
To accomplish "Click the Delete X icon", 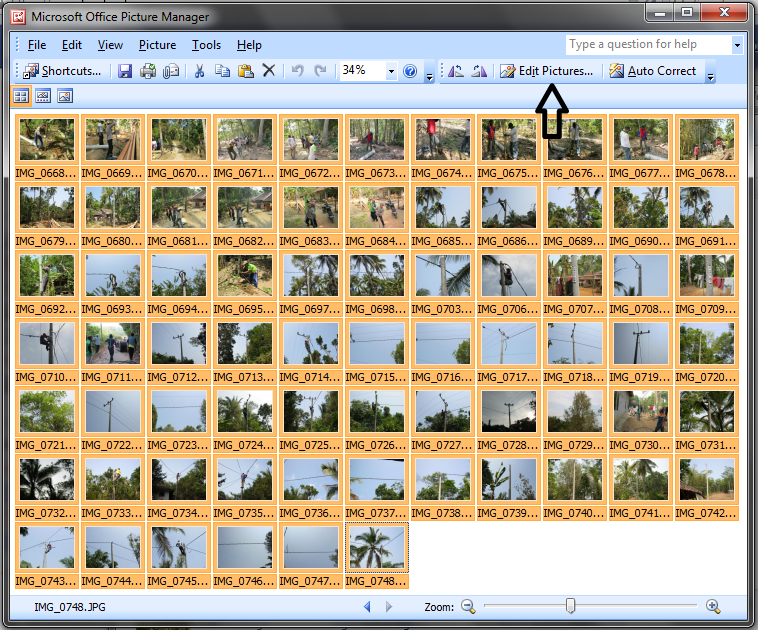I will coord(269,71).
